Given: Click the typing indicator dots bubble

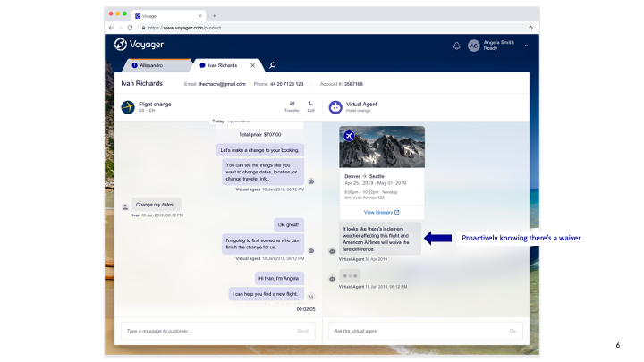Looking at the screenshot, I should click(x=350, y=276).
